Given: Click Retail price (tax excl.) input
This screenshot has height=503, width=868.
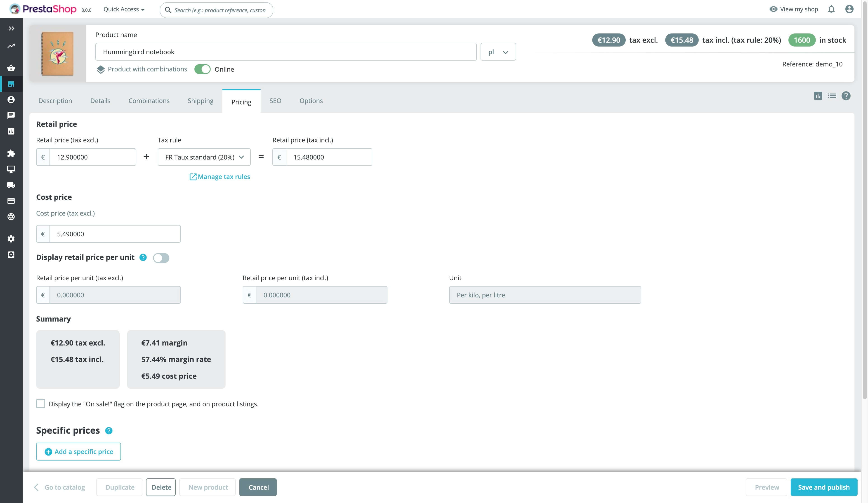Looking at the screenshot, I should (93, 157).
